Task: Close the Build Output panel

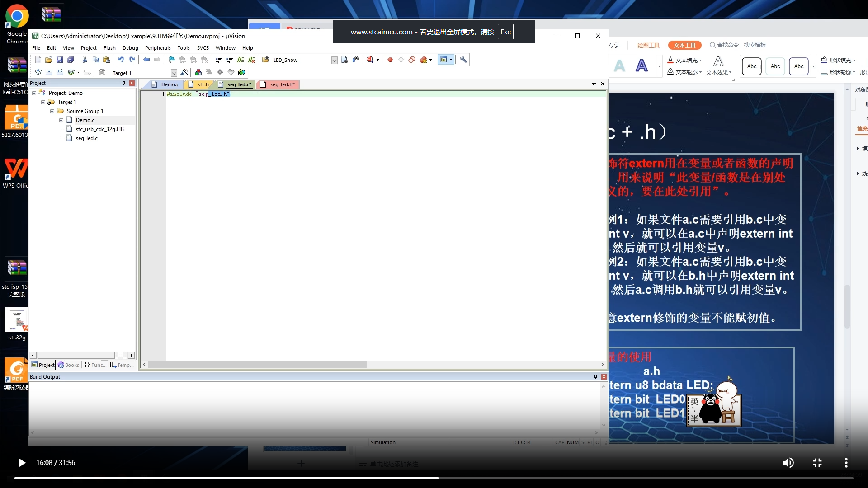Action: tap(604, 377)
